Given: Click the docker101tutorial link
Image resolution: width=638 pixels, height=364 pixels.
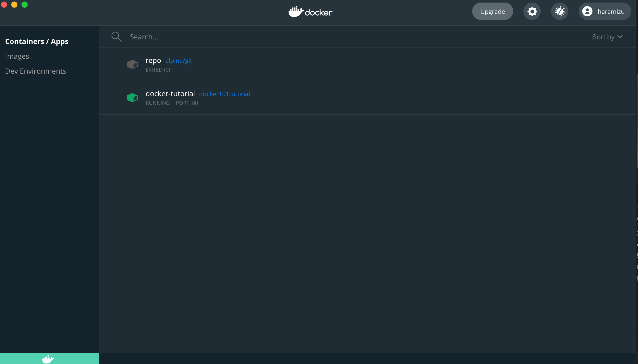Looking at the screenshot, I should (224, 94).
